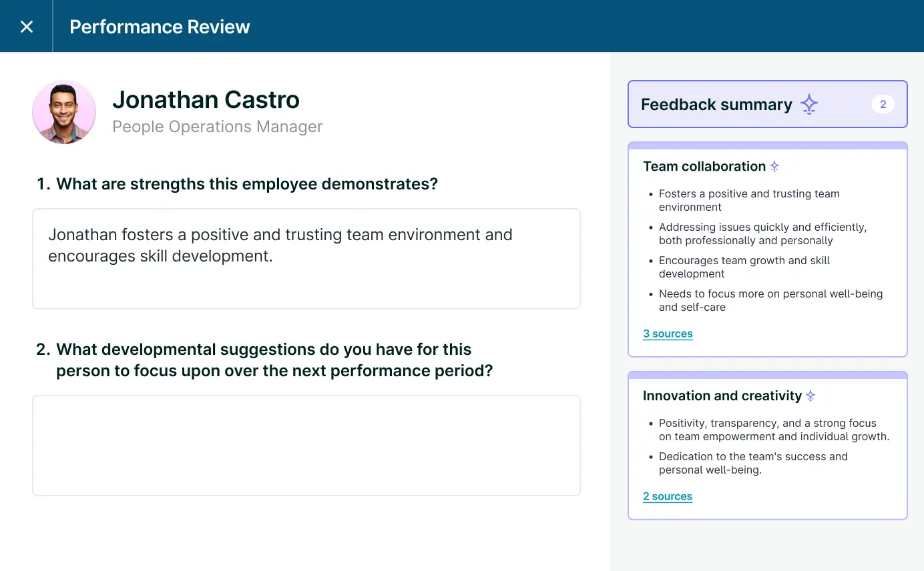Viewport: 924px width, 571px height.
Task: Open the 2 sources link
Action: click(x=667, y=496)
